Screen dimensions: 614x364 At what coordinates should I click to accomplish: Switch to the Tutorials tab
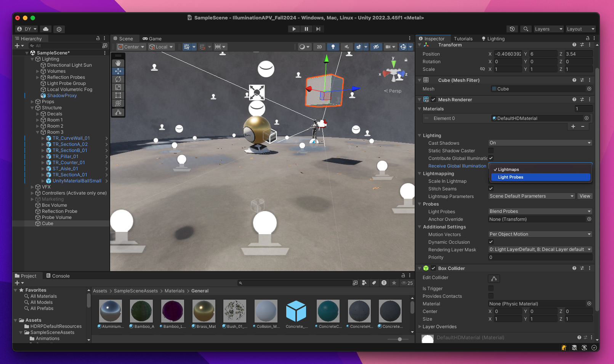pos(463,38)
